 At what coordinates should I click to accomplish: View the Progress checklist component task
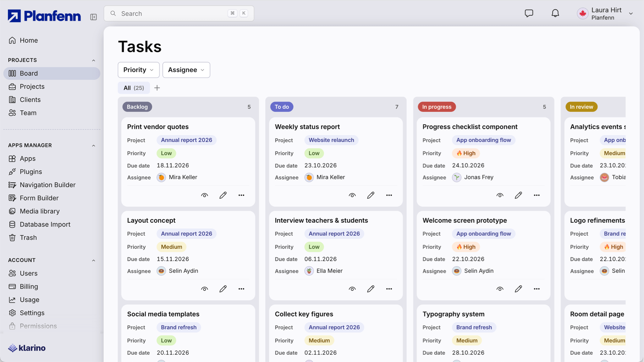pyautogui.click(x=500, y=195)
